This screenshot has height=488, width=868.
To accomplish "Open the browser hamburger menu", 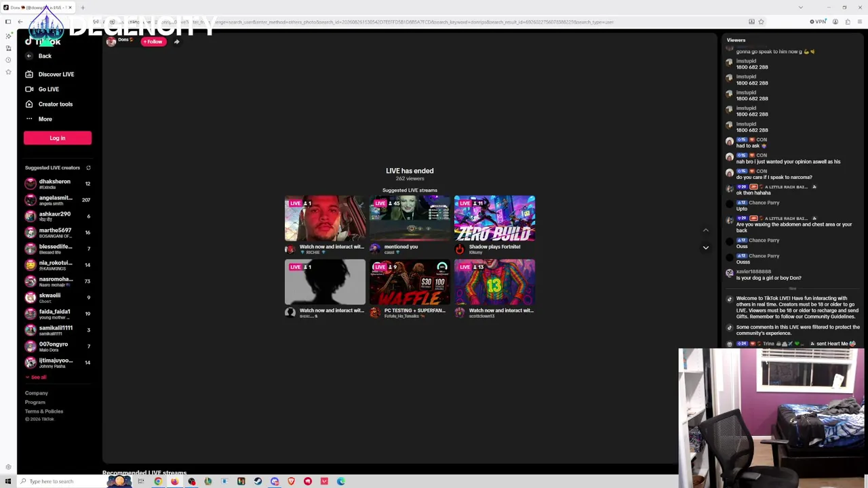I will 860,22.
